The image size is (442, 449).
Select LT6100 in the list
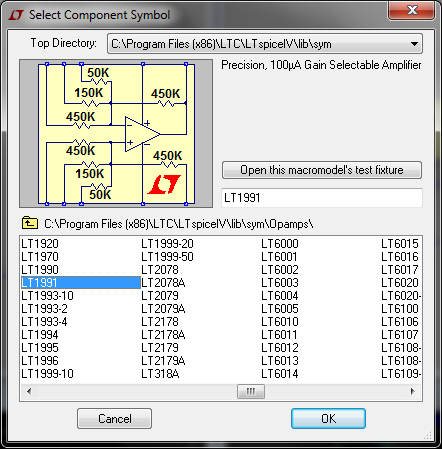pyautogui.click(x=400, y=309)
